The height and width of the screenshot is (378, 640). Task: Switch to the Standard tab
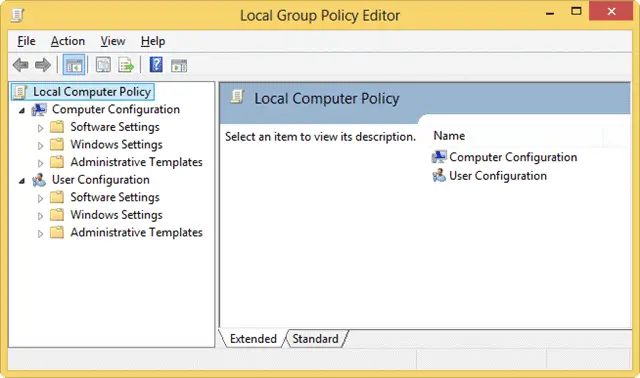coord(316,339)
